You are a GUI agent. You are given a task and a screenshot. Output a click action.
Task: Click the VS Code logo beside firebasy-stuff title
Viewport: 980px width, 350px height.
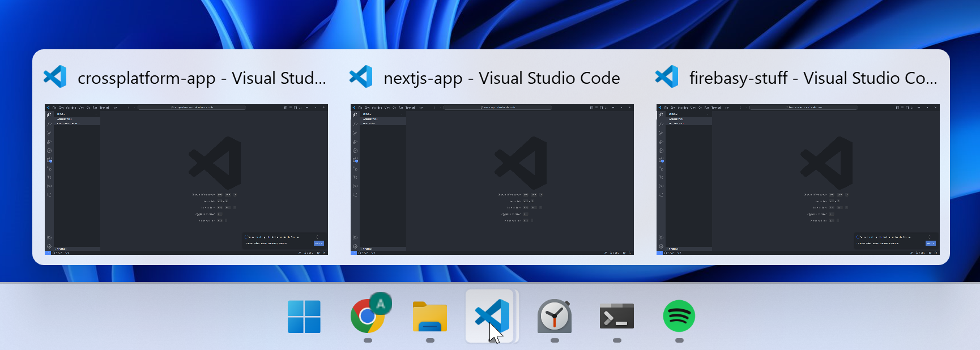pos(667,77)
